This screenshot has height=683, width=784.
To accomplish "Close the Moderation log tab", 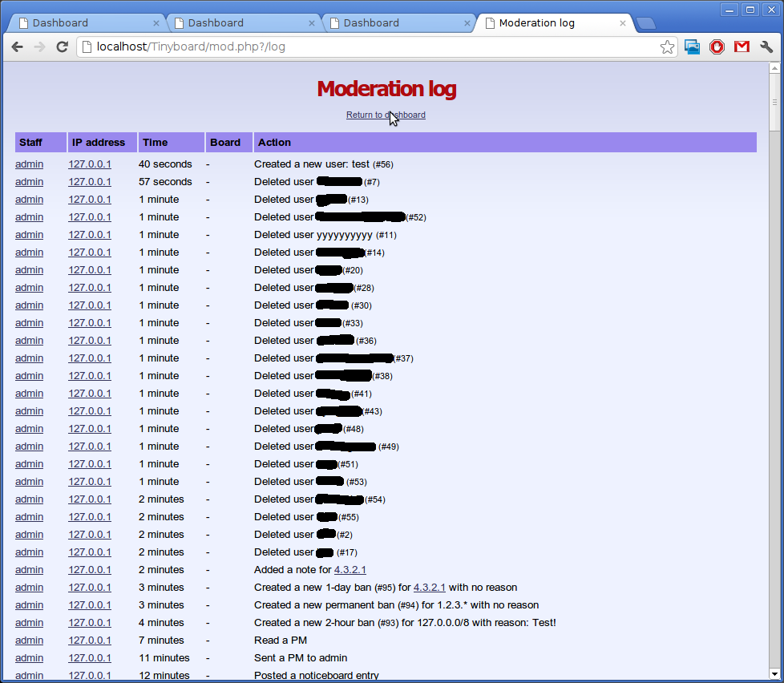I will [x=623, y=23].
